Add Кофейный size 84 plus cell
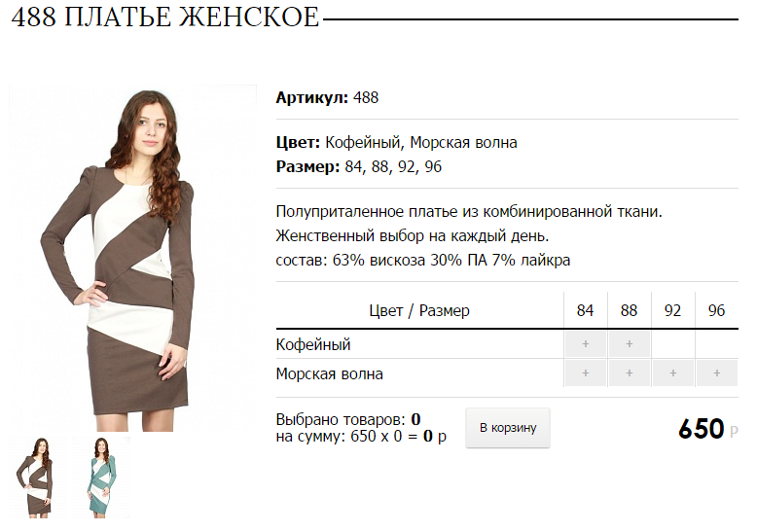The height and width of the screenshot is (532, 757). [x=585, y=344]
